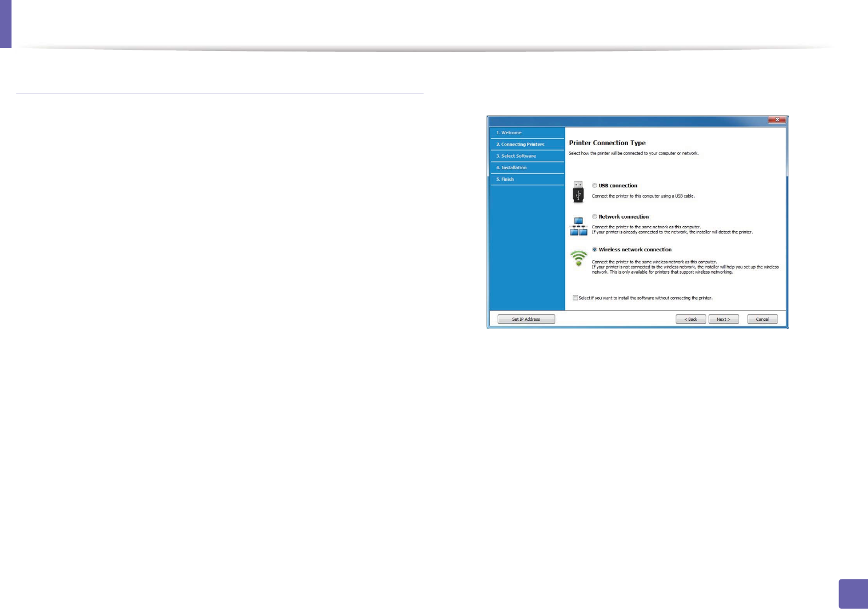Go back with the < Back button
Image resolution: width=868 pixels, height=609 pixels.
[x=690, y=319]
